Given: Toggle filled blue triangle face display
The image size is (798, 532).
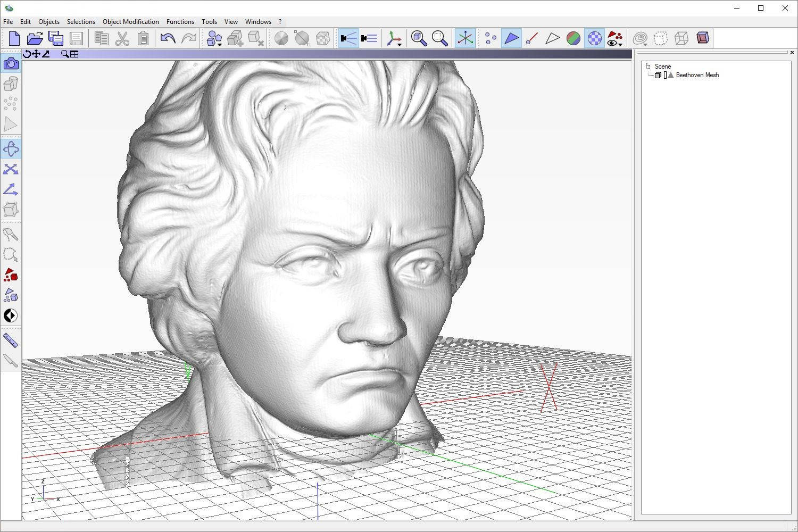Looking at the screenshot, I should [511, 38].
